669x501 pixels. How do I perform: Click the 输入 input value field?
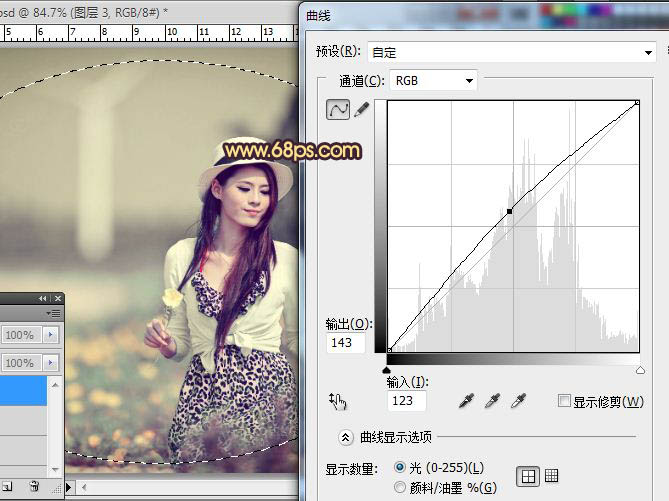[x=406, y=401]
